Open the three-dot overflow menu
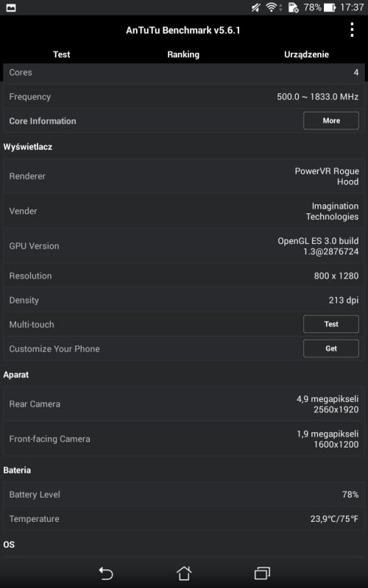Viewport: 368px width, 588px height. [x=352, y=29]
